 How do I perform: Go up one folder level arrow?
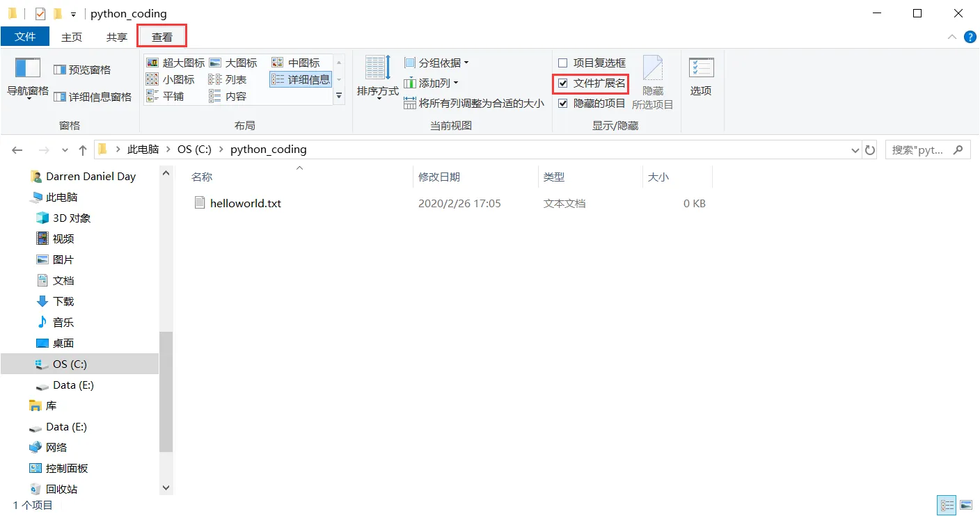[x=83, y=150]
